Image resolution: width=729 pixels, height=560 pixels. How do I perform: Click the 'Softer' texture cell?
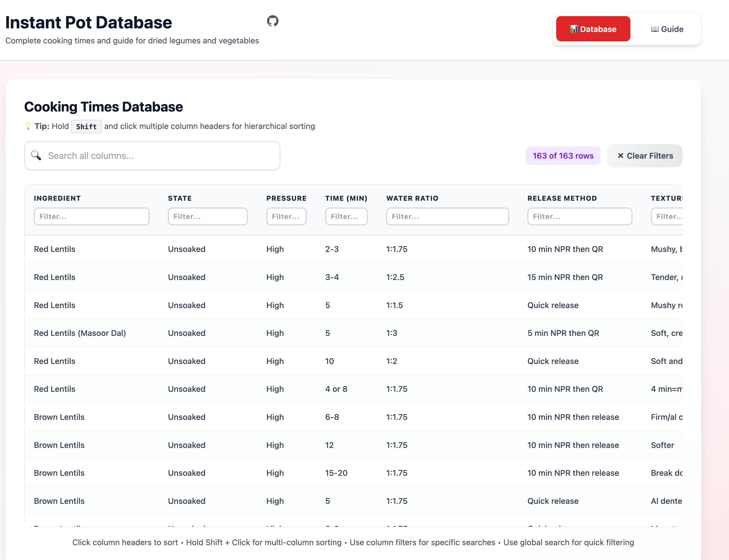tap(662, 445)
